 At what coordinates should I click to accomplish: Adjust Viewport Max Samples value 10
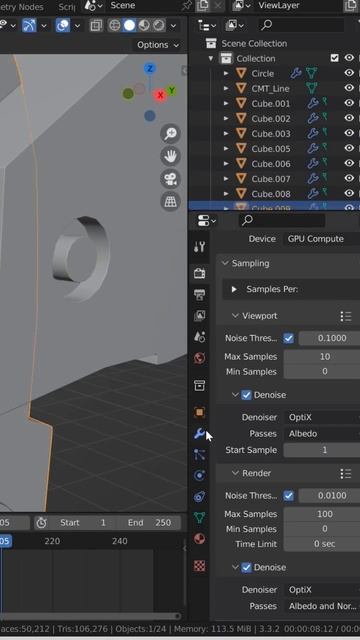[322, 357]
